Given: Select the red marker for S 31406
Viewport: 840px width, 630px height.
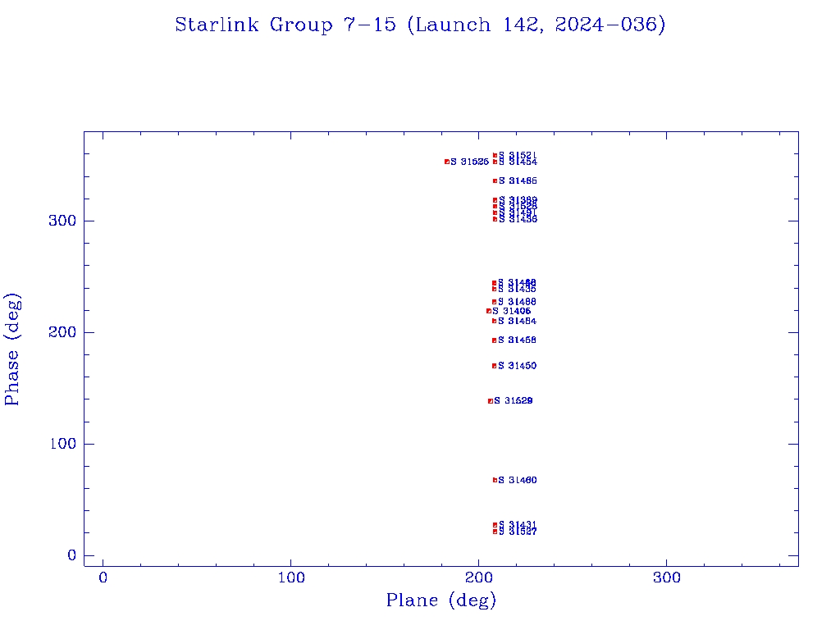Looking at the screenshot, I should pos(489,311).
